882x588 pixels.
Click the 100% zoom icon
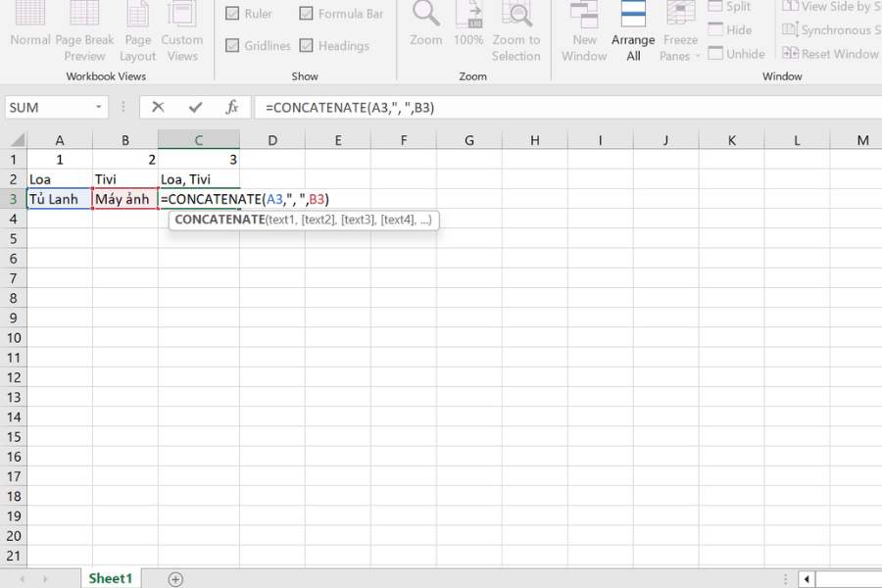468,15
